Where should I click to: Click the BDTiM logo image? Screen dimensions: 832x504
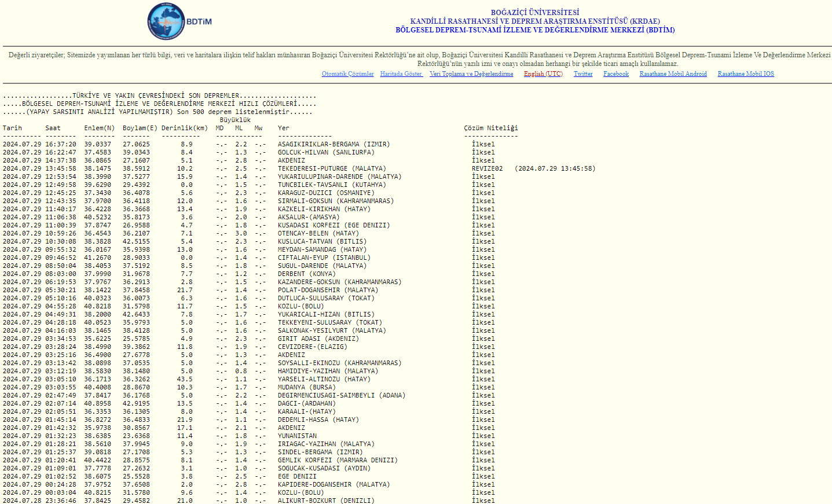point(179,21)
